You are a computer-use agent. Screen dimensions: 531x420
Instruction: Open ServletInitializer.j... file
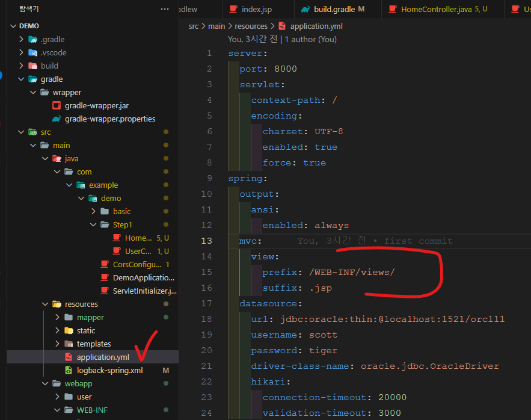144,291
